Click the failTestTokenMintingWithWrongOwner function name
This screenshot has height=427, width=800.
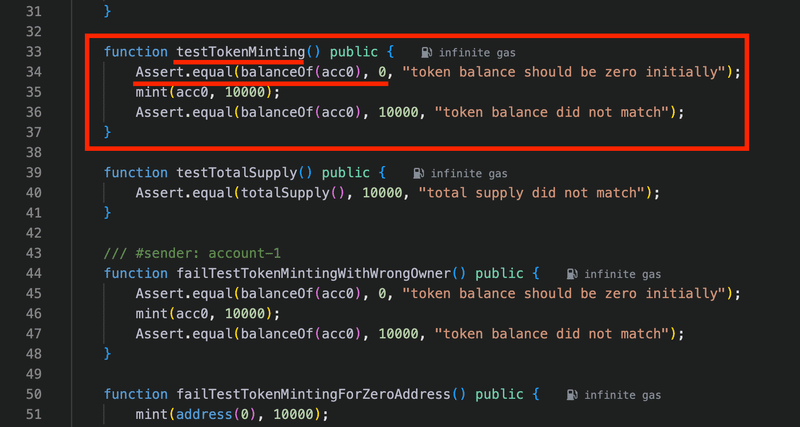coord(313,273)
